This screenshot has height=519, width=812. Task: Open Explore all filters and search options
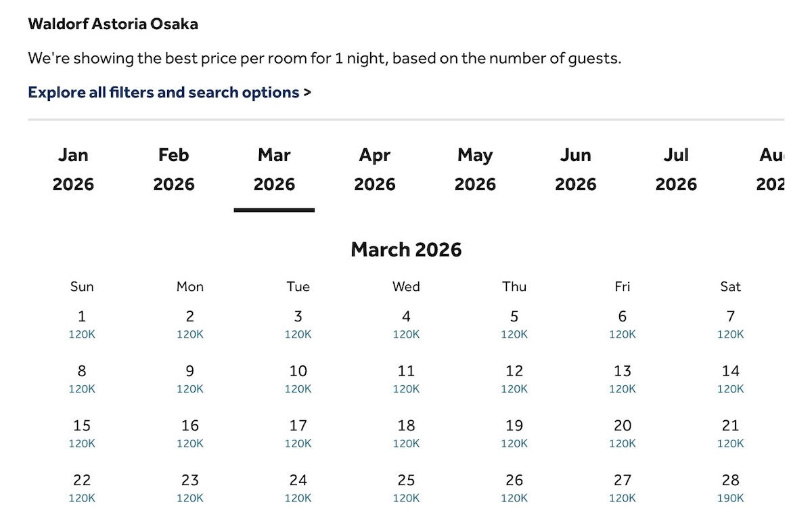click(169, 92)
